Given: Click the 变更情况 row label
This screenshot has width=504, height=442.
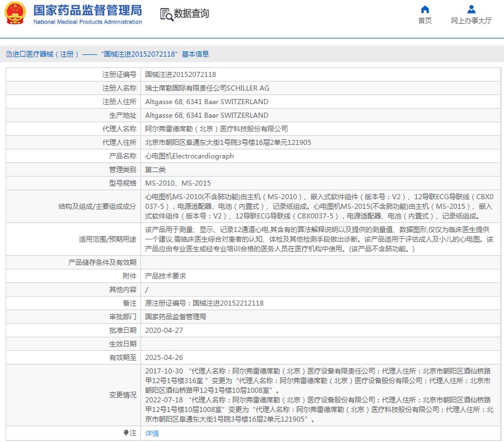Looking at the screenshot, I should [123, 395].
